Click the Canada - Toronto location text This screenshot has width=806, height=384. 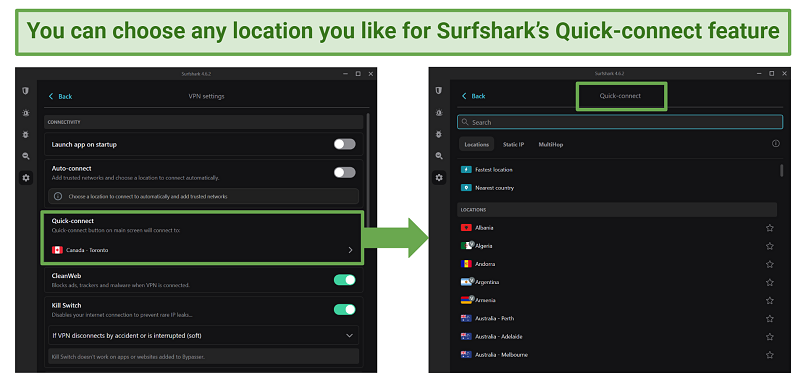[87, 250]
